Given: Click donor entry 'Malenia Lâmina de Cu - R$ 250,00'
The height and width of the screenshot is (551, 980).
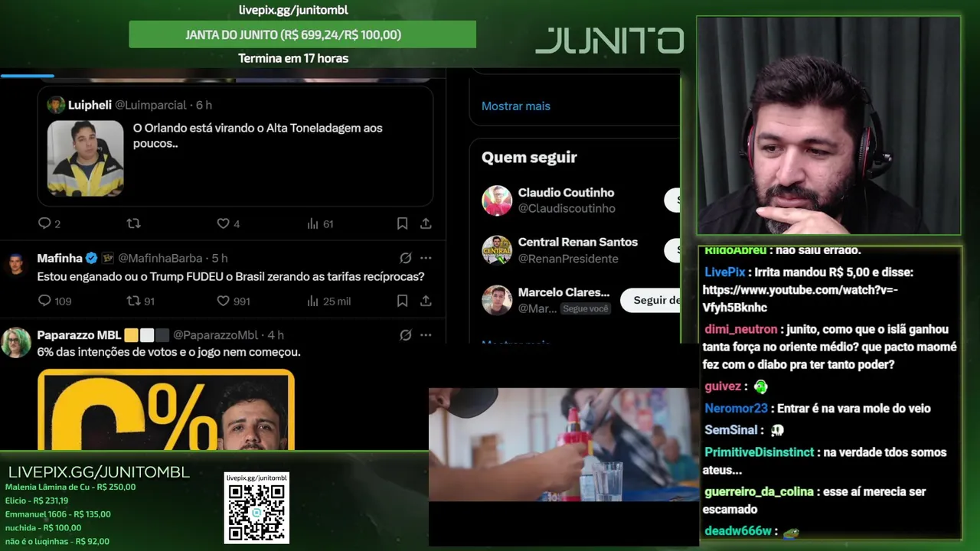Looking at the screenshot, I should click(70, 487).
